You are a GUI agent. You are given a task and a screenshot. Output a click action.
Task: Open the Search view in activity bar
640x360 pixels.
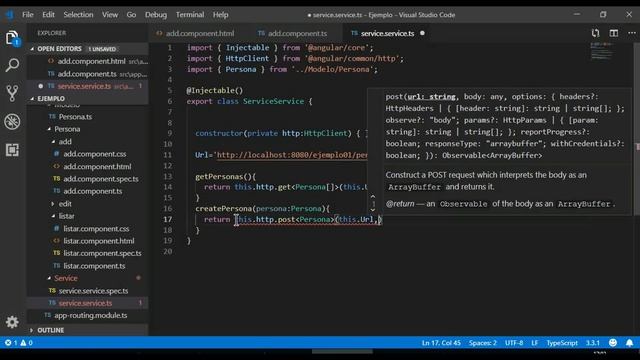tap(12, 65)
